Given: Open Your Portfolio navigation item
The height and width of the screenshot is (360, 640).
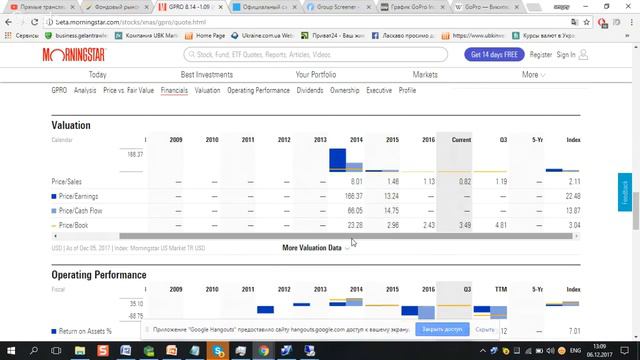Looking at the screenshot, I should (316, 75).
